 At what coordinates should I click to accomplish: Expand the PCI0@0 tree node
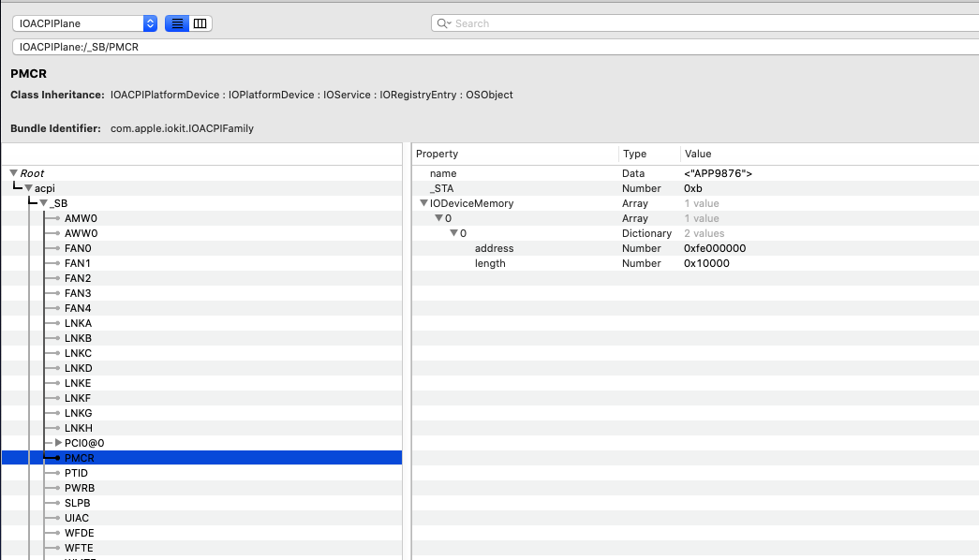(58, 443)
